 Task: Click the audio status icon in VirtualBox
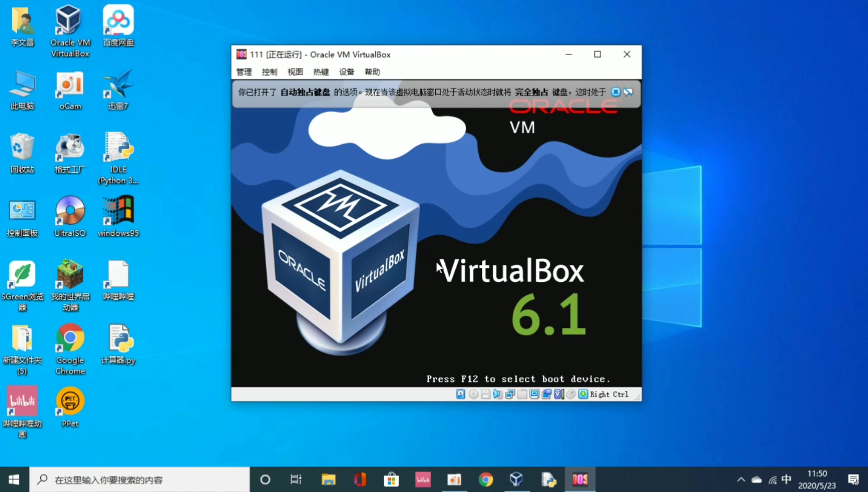pos(497,394)
